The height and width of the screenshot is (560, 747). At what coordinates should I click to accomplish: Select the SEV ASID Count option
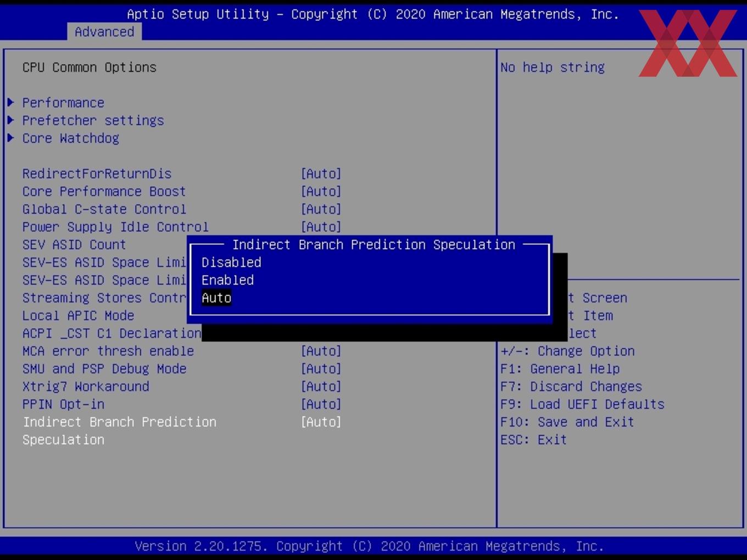pos(74,244)
